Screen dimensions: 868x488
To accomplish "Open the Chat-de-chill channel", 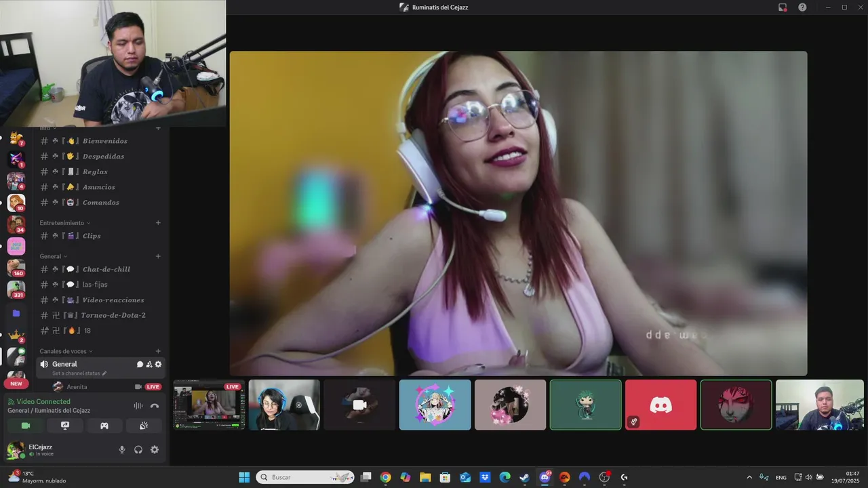I will [100, 269].
